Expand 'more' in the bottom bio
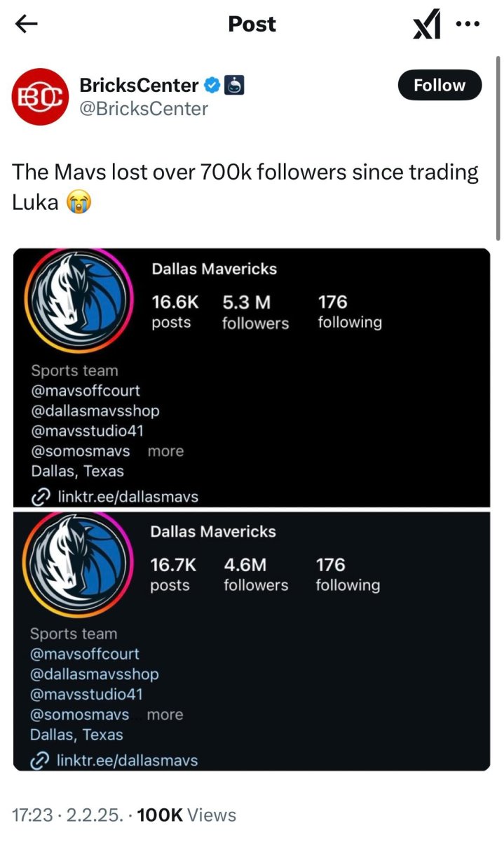Viewport: 504px width, 842px height. [165, 714]
